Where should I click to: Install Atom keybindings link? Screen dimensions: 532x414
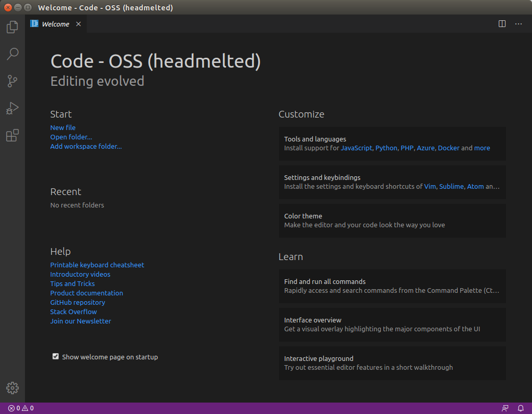point(475,186)
